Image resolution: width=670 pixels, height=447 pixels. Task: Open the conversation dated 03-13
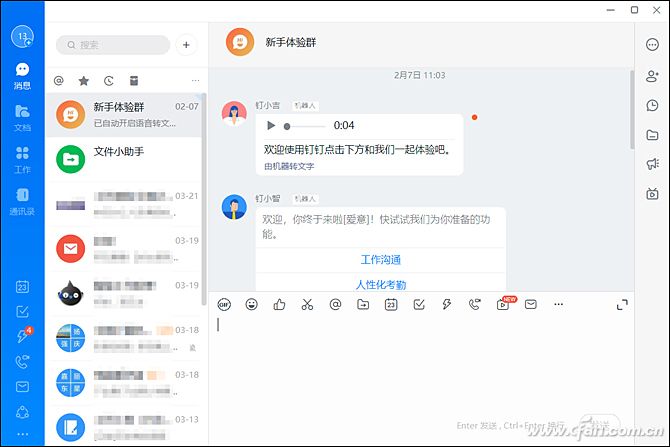tap(124, 427)
